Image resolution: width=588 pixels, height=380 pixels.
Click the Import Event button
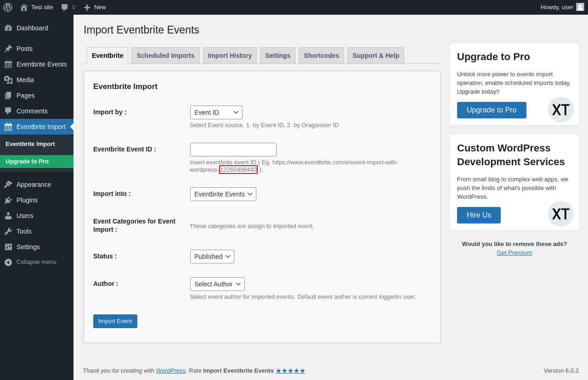point(115,321)
